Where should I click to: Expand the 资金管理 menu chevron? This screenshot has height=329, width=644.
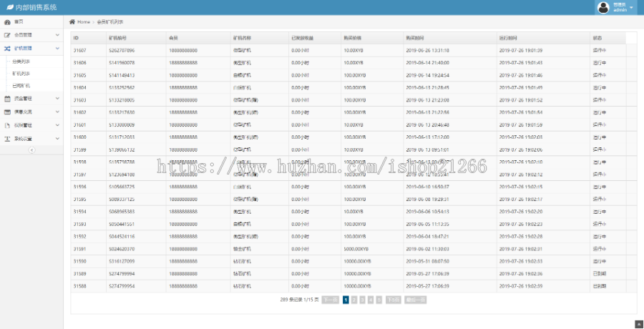click(x=57, y=99)
